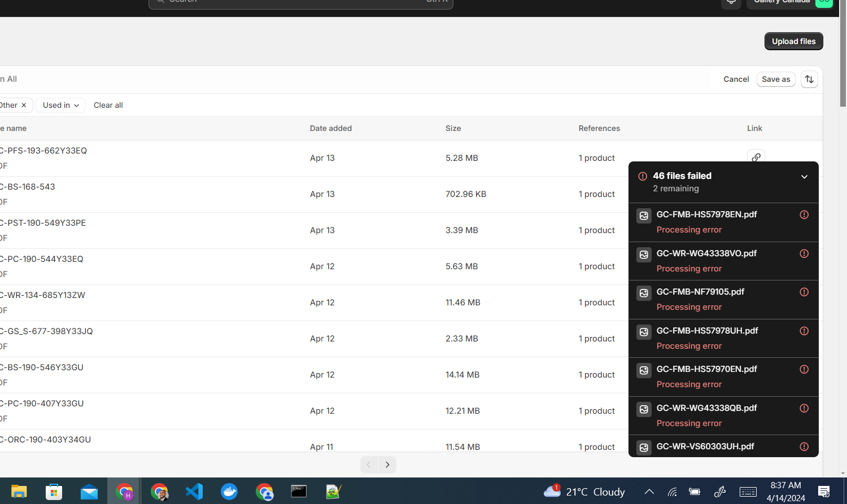The height and width of the screenshot is (504, 847).
Task: Open File Explorer from the taskbar
Action: (19, 491)
